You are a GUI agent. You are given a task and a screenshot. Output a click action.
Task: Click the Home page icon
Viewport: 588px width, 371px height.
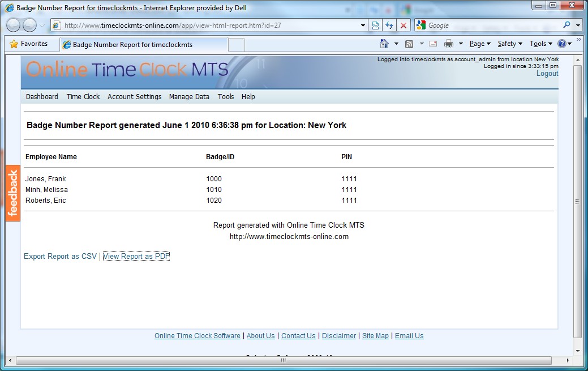[x=384, y=44]
